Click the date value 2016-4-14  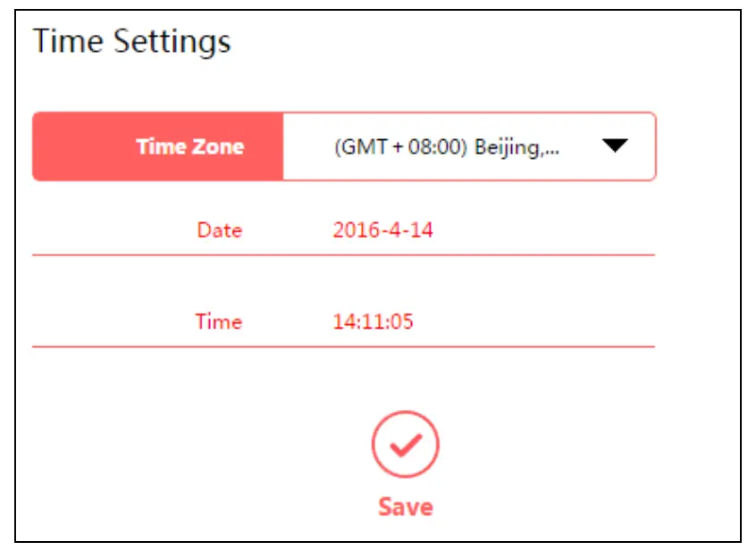click(x=382, y=229)
